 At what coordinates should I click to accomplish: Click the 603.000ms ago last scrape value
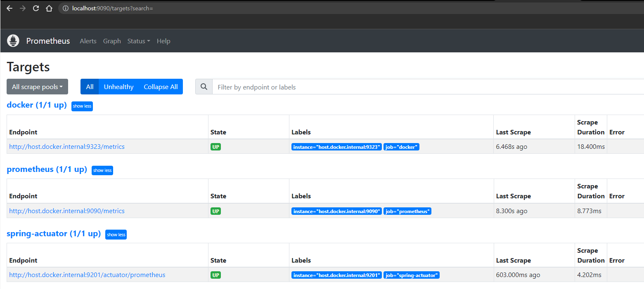click(x=518, y=275)
